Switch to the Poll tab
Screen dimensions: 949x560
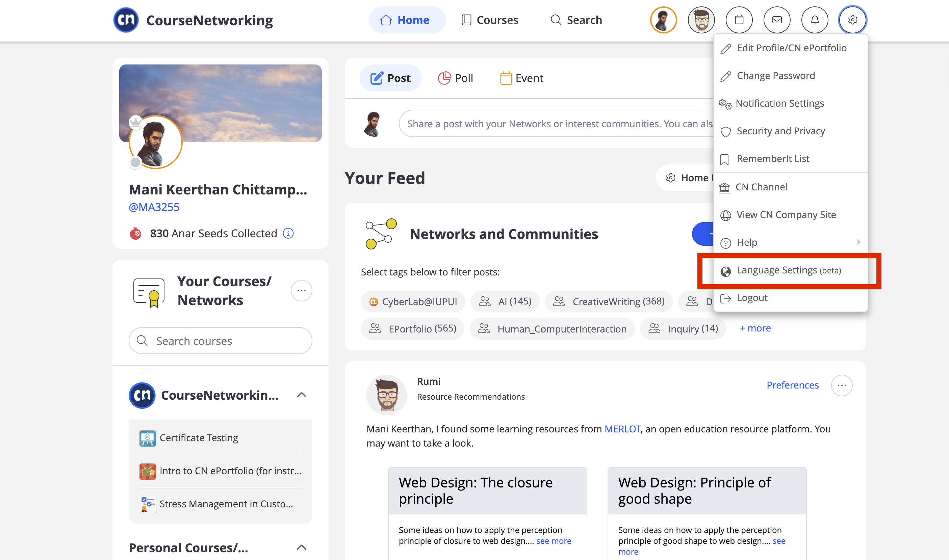(x=455, y=78)
